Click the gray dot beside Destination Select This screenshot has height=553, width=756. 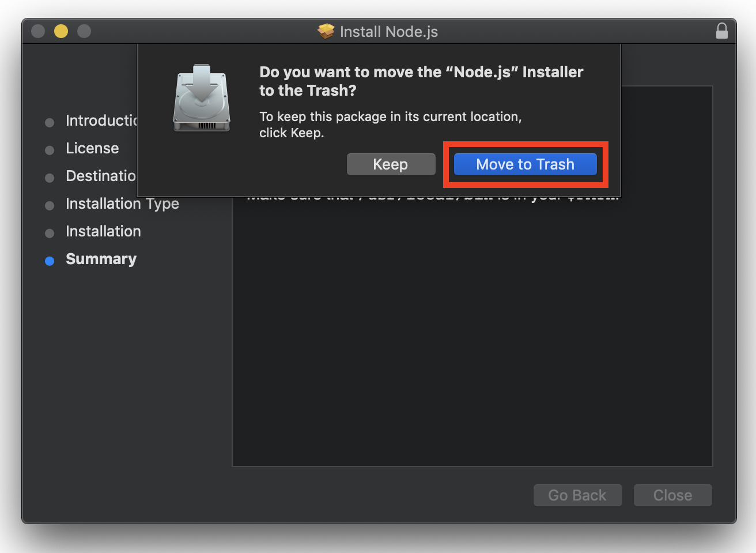tap(50, 178)
